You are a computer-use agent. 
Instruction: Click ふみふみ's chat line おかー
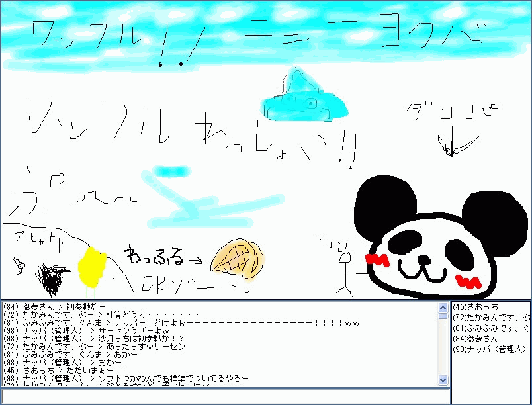tap(70, 355)
